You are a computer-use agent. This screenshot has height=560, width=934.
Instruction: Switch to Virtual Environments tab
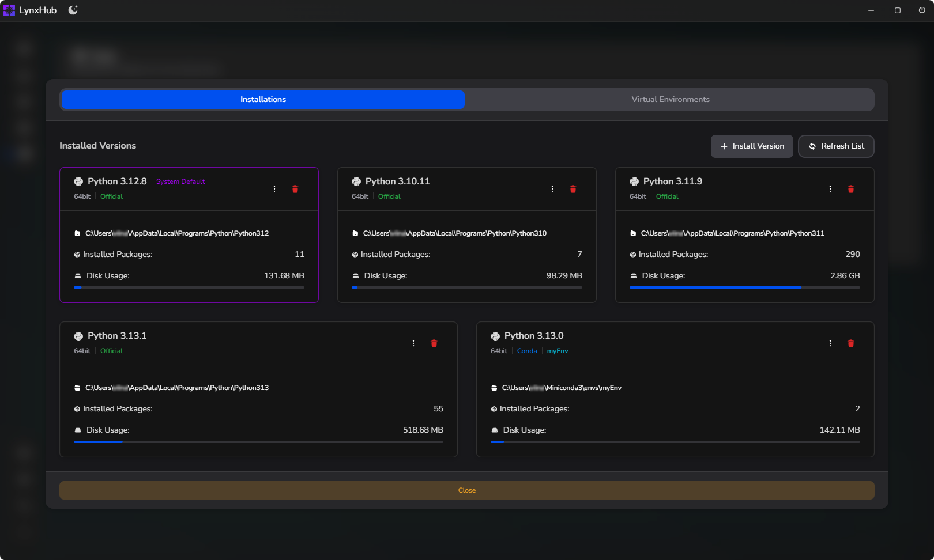[x=670, y=100]
